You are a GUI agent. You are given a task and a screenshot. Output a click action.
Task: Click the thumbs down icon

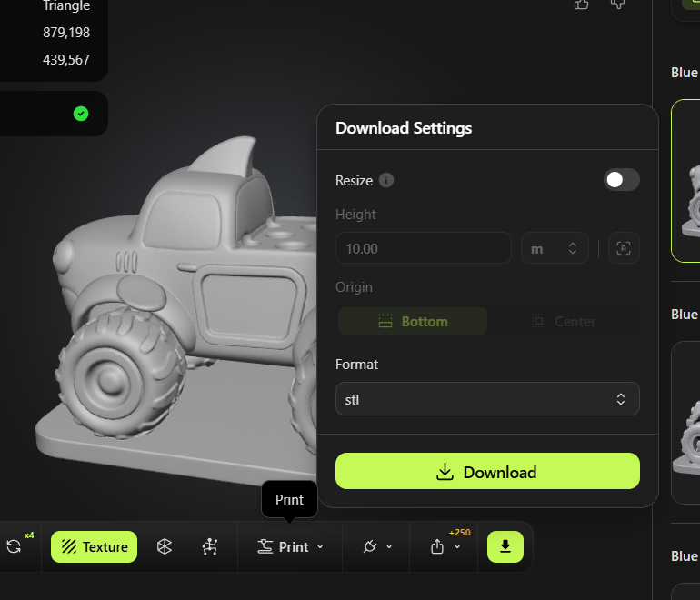[618, 5]
